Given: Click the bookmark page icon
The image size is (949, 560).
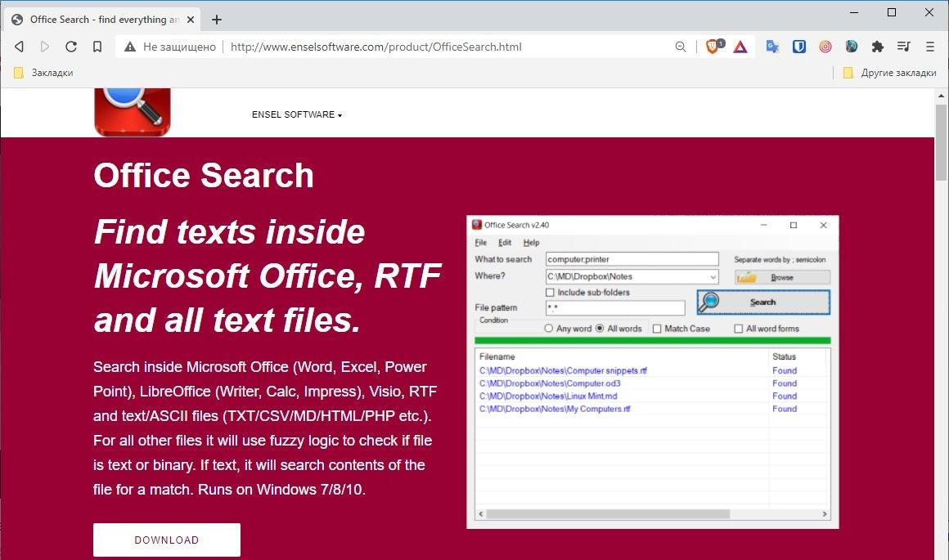Looking at the screenshot, I should point(97,47).
